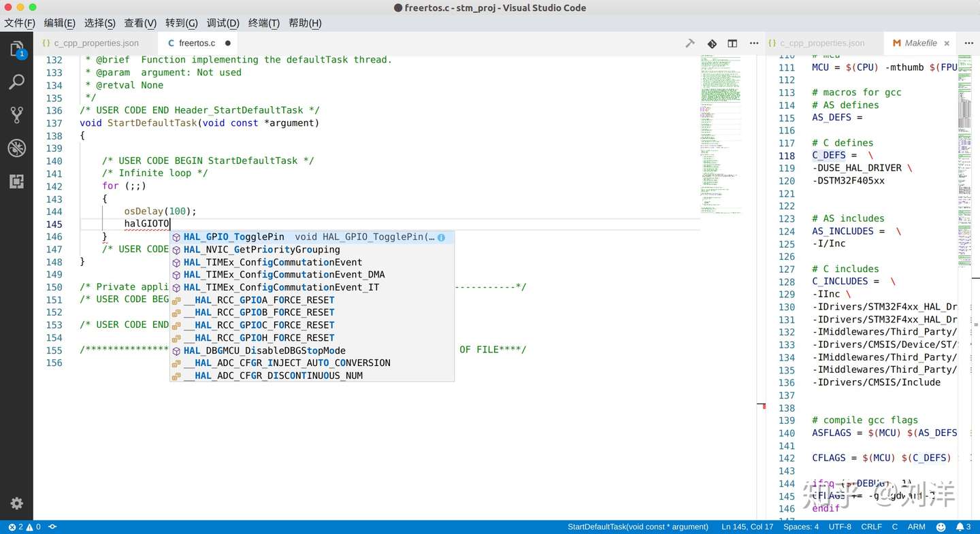Click on halGIOTO text in editor
The image size is (980, 534).
click(146, 224)
